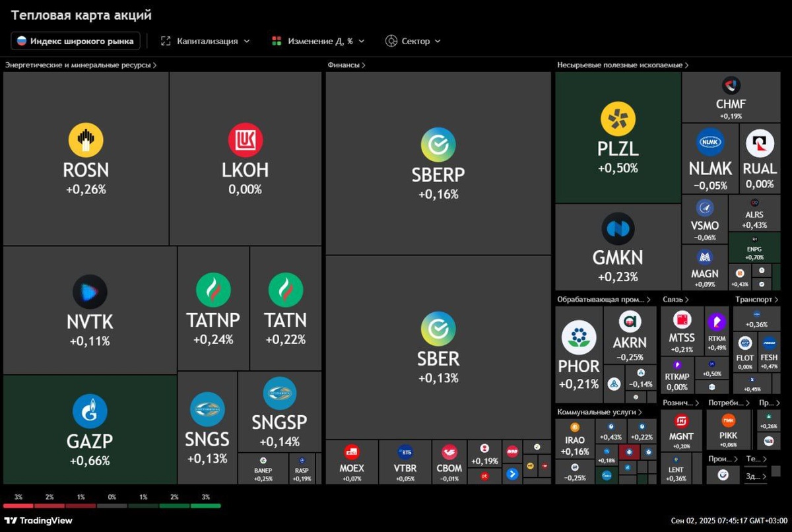Image resolution: width=792 pixels, height=532 pixels.
Task: Click the TATN Tatneft logo
Action: pos(285,290)
